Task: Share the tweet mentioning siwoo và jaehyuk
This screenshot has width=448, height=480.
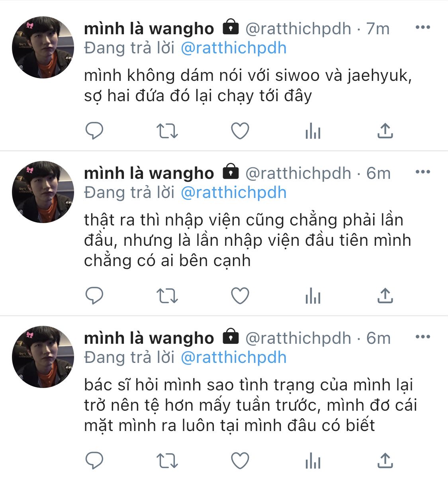Action: (385, 131)
